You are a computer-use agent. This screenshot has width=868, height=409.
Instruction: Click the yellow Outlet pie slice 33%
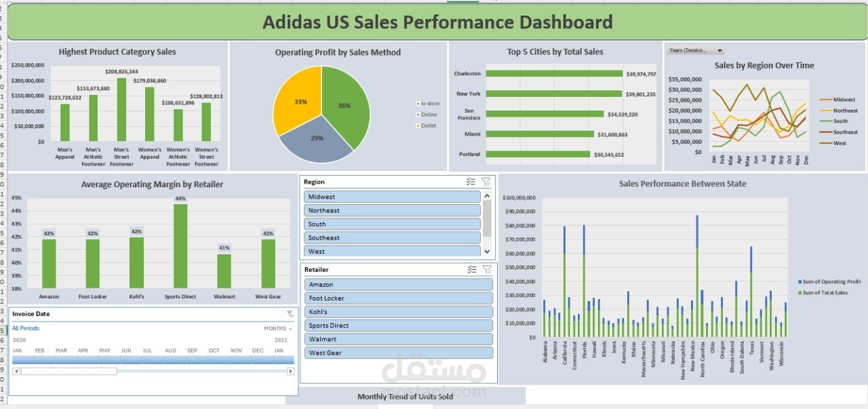click(296, 98)
